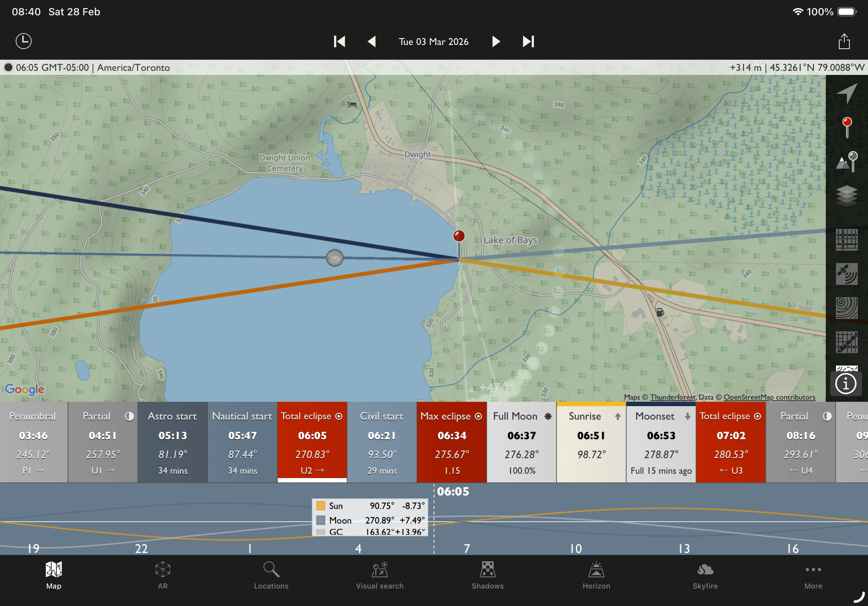The width and height of the screenshot is (868, 606).
Task: Open the More tab
Action: coord(813,575)
